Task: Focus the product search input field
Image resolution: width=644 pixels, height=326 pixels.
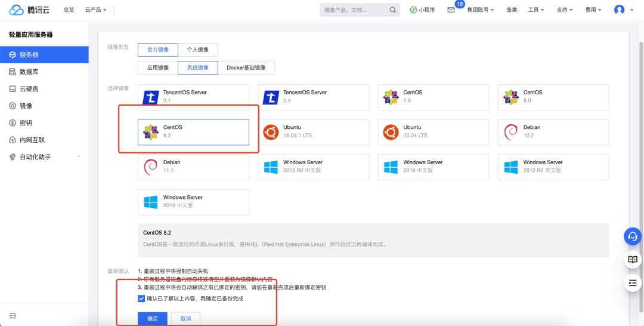Action: [x=355, y=10]
